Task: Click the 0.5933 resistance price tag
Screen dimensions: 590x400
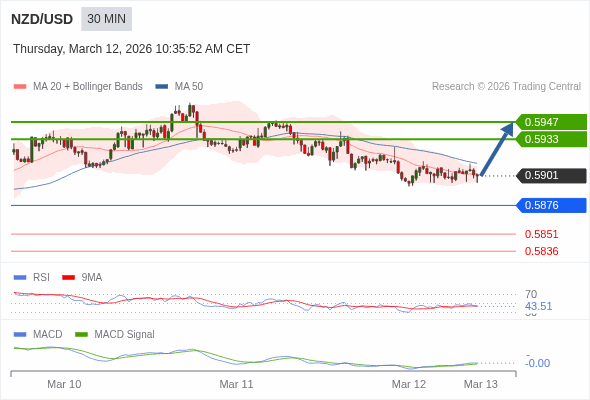Action: coord(551,139)
